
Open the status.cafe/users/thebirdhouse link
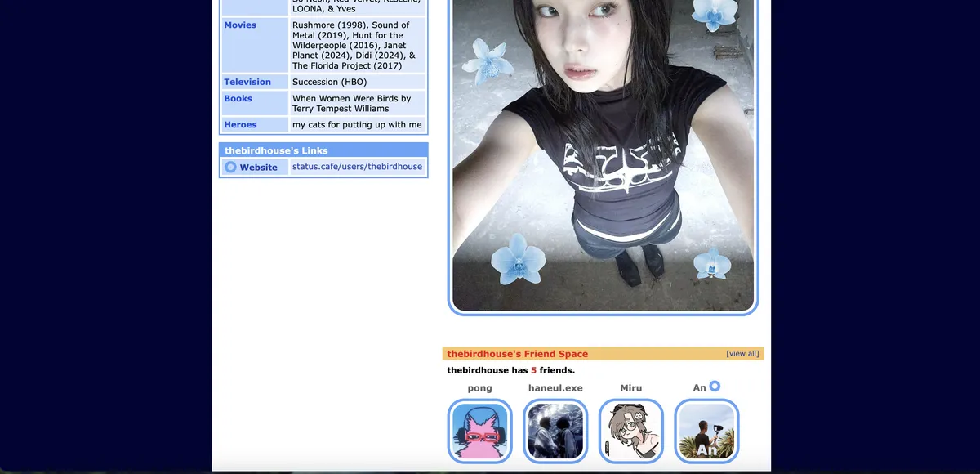357,167
